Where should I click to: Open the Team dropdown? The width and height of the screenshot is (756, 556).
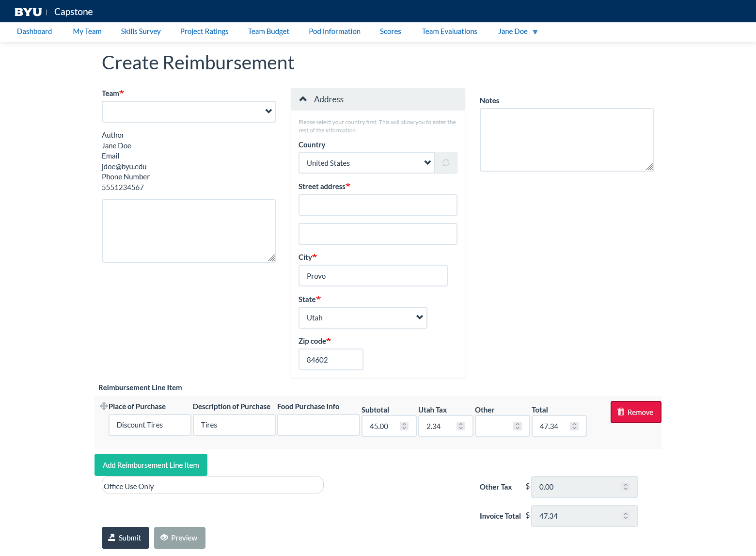[189, 111]
